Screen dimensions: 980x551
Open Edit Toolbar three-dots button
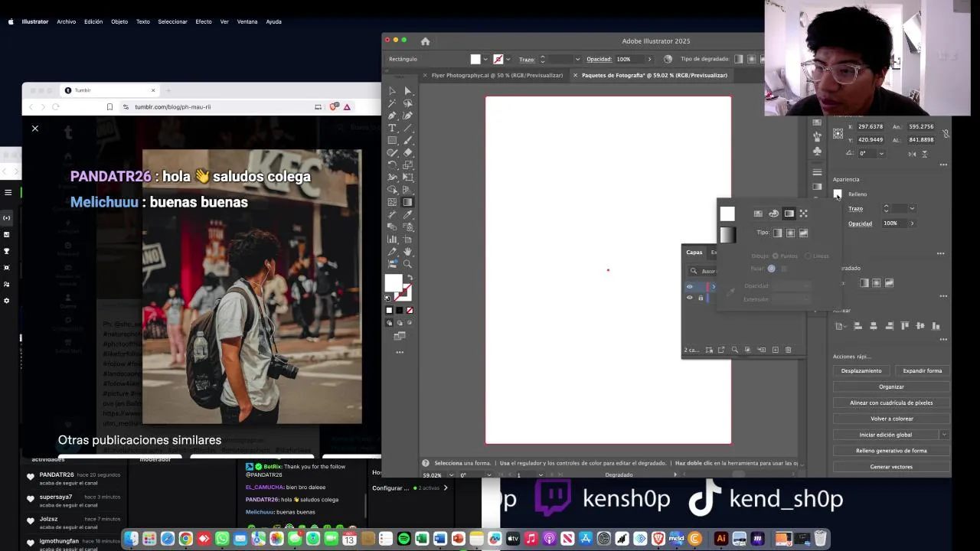coord(399,352)
